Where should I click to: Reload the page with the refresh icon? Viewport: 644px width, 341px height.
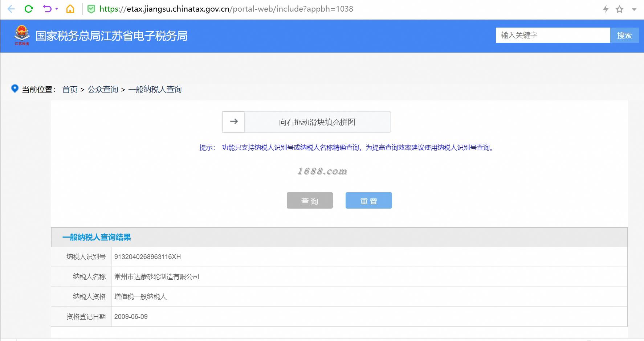29,9
